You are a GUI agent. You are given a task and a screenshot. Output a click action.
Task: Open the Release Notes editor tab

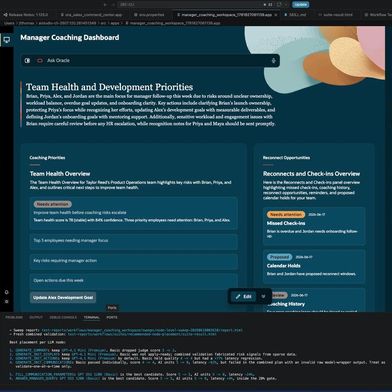(26, 15)
